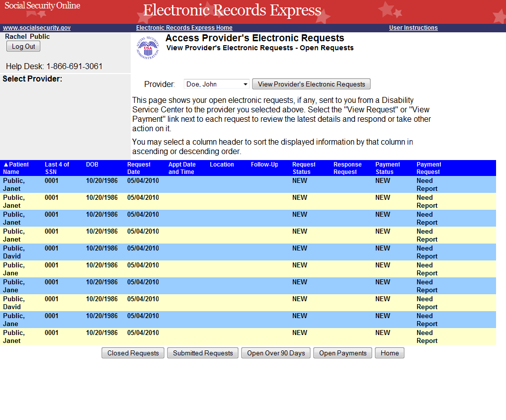This screenshot has width=506, height=420.
Task: Sort by Appt Date and Time header
Action: click(182, 168)
